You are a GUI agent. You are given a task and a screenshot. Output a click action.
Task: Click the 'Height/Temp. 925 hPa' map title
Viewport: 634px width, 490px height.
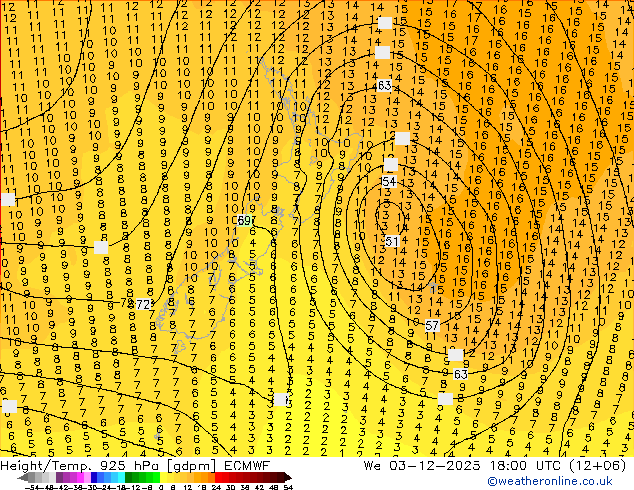[80, 465]
